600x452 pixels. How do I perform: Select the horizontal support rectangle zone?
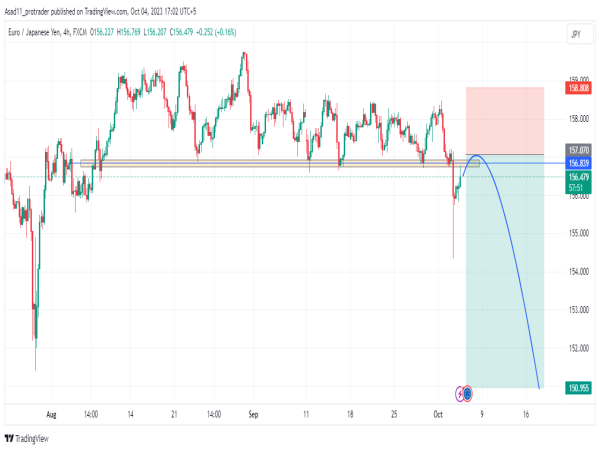click(280, 163)
